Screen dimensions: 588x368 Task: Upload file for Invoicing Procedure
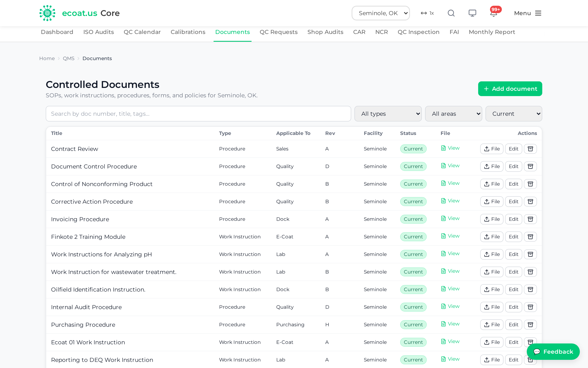pos(492,219)
